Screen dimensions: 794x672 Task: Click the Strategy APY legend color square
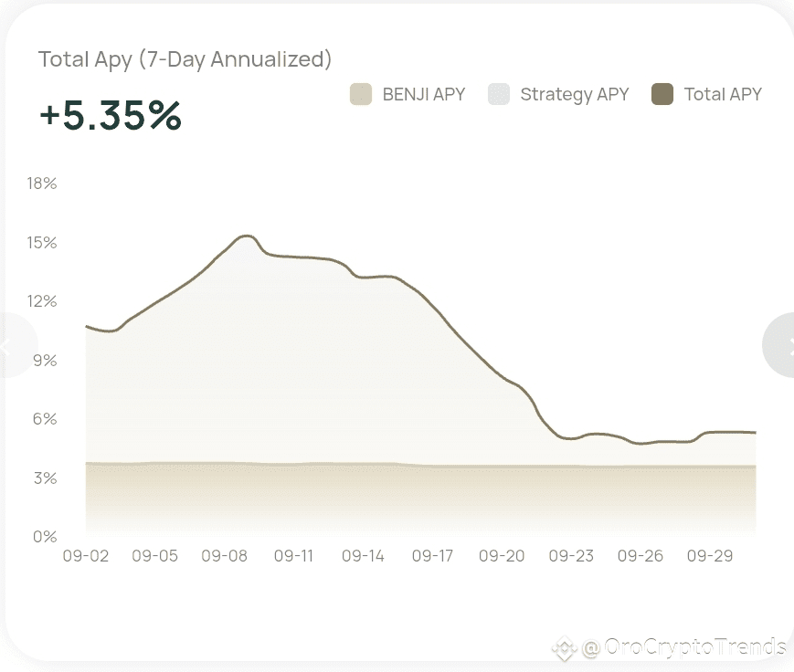click(498, 94)
